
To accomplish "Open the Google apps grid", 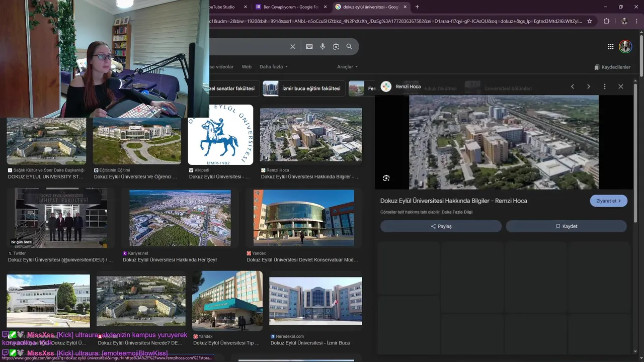I will click(610, 47).
